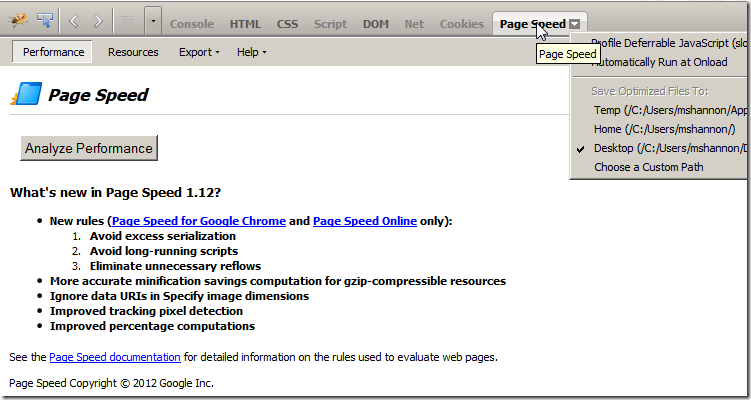The image size is (751, 400).
Task: Click the Analyze Performance button
Action: tap(89, 148)
